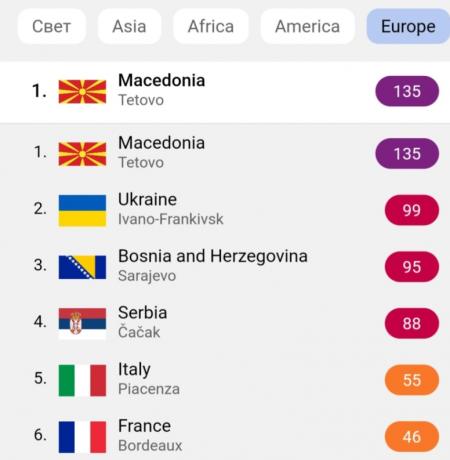
Task: Click the Serbia flag icon
Action: [x=82, y=324]
